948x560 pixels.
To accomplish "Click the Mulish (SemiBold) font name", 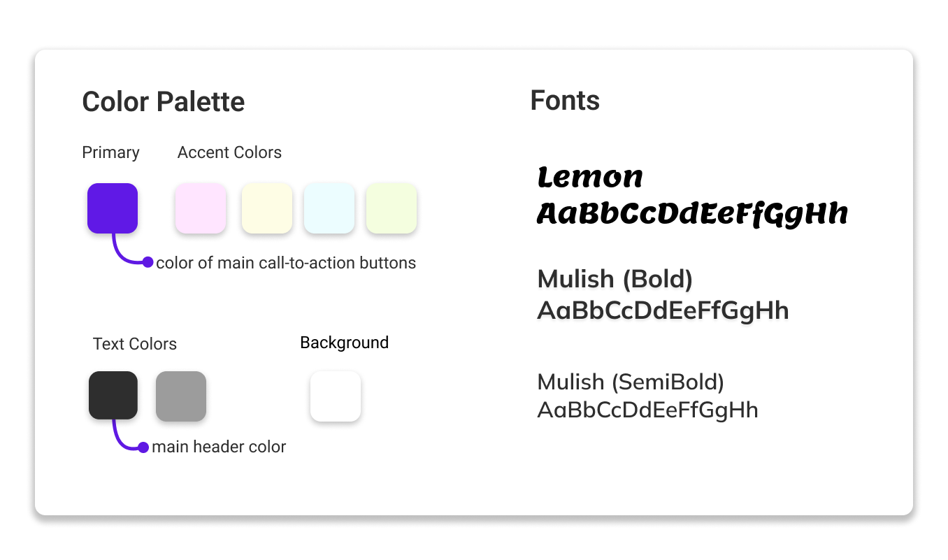I will click(x=631, y=382).
